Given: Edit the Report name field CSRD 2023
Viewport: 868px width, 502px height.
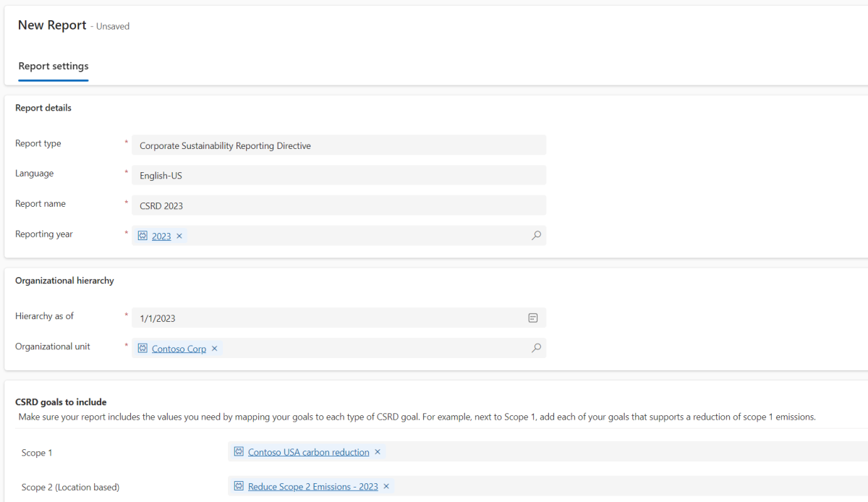Looking at the screenshot, I should [x=339, y=205].
